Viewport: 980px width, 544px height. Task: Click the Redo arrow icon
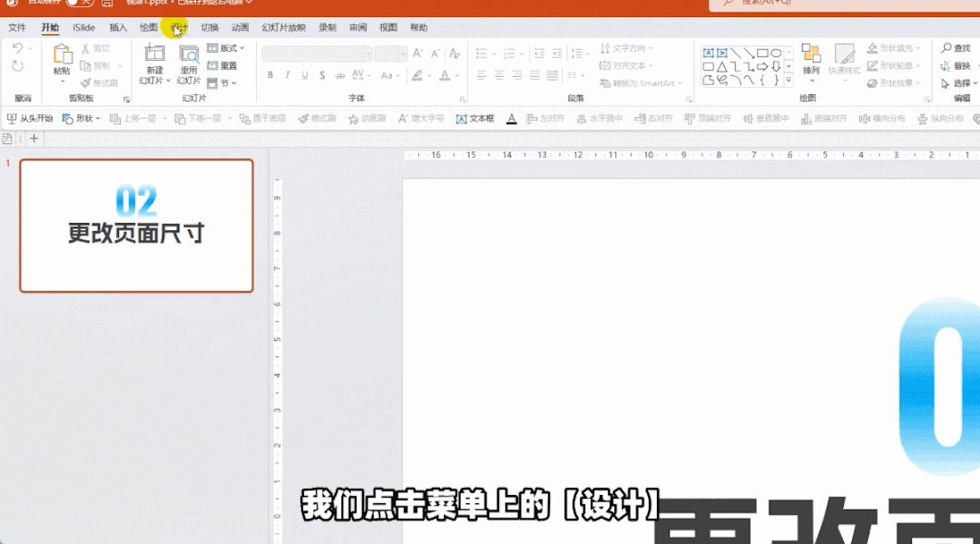point(17,65)
